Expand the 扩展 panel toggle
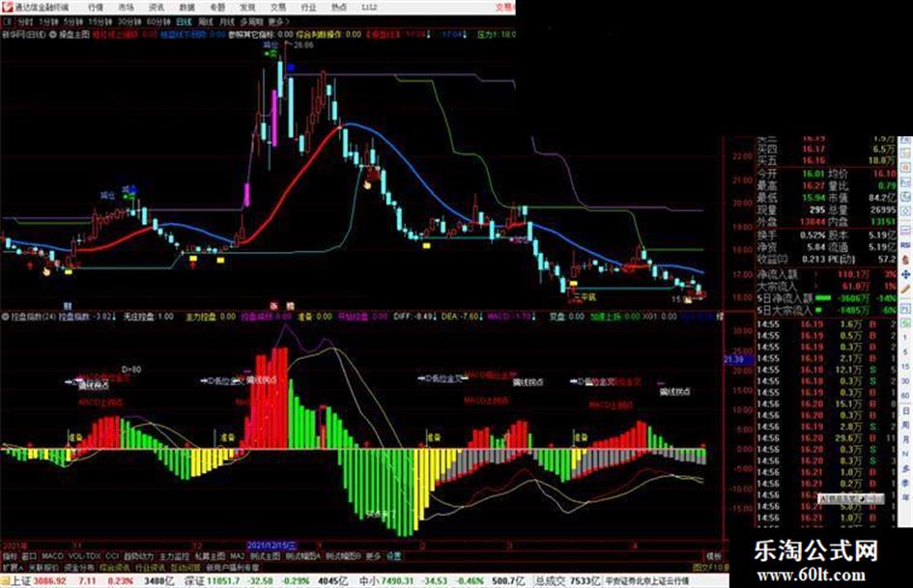 coord(13,568)
